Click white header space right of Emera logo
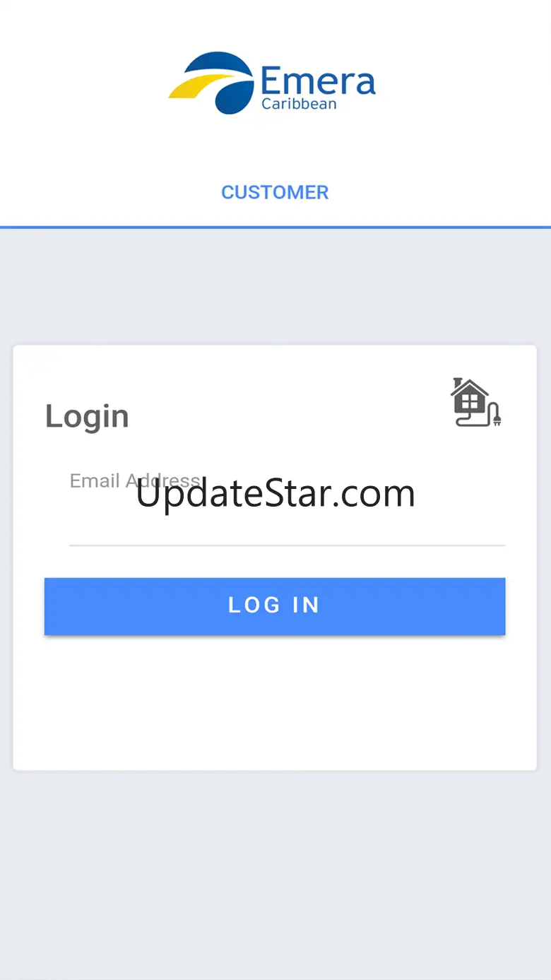This screenshot has height=980, width=551. click(463, 81)
